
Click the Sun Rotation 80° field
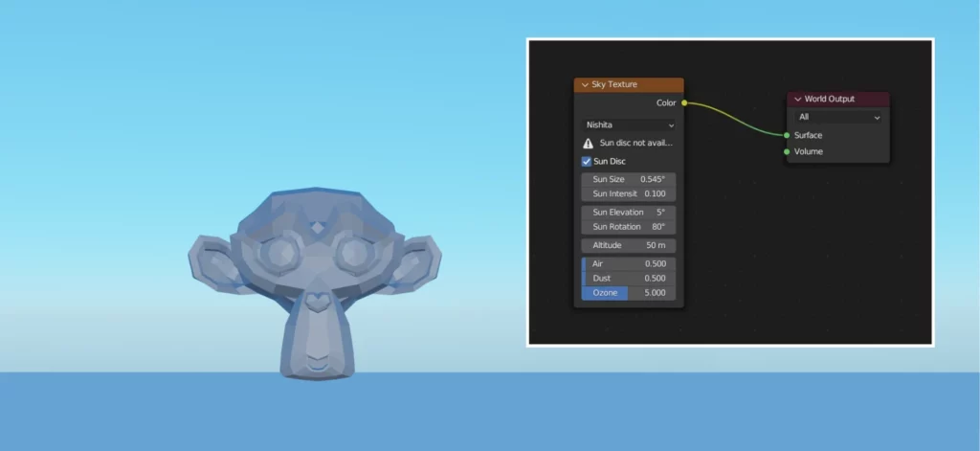coord(629,227)
